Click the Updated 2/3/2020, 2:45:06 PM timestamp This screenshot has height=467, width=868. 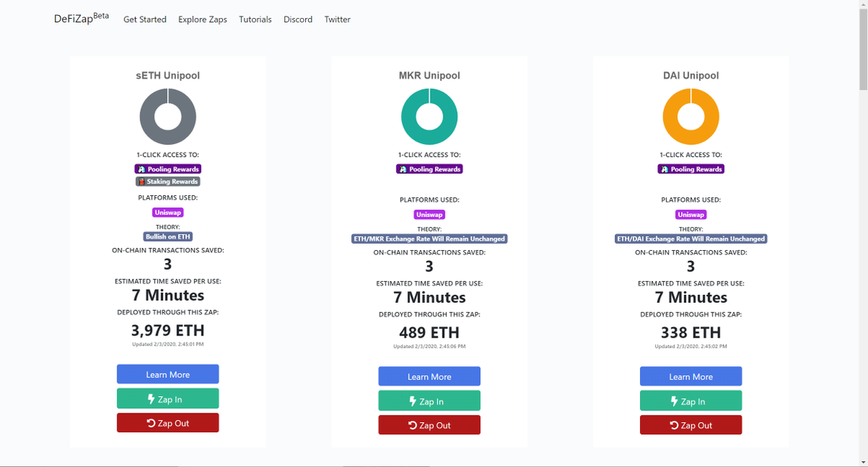tap(430, 346)
